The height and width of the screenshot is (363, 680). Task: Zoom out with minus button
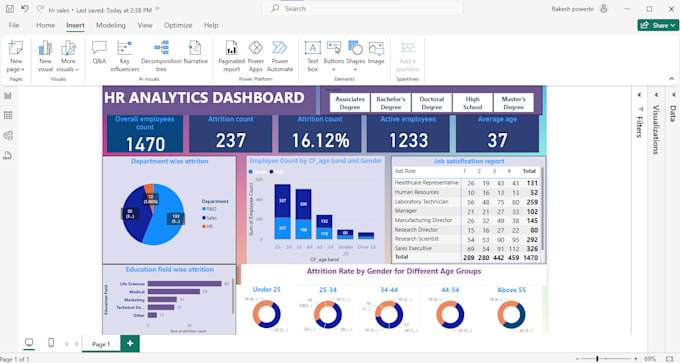click(x=577, y=359)
